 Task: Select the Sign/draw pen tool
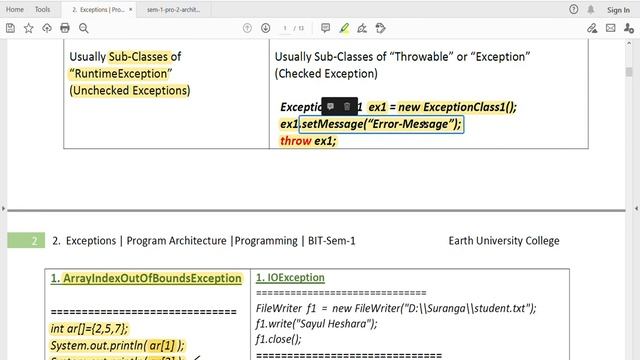click(x=362, y=28)
